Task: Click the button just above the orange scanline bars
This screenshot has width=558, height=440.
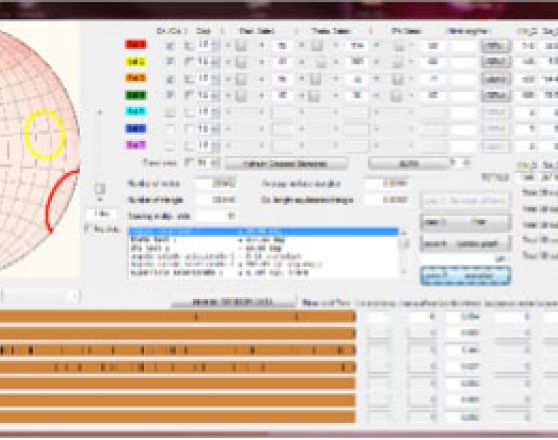Action: point(233,302)
